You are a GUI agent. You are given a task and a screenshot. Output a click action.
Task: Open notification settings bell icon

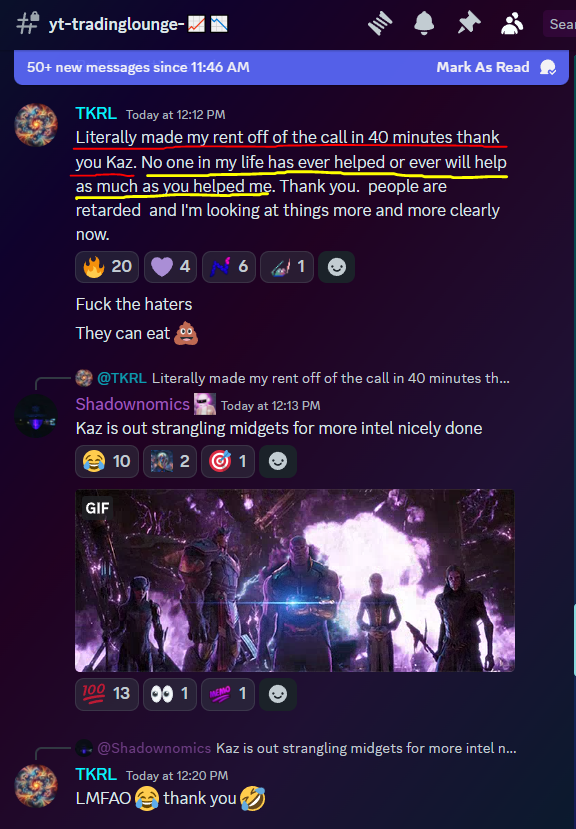[424, 24]
